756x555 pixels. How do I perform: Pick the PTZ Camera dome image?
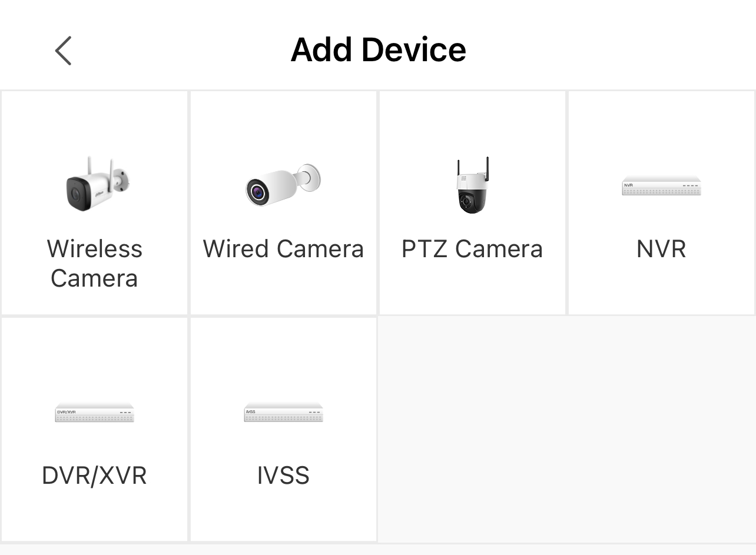click(x=473, y=185)
